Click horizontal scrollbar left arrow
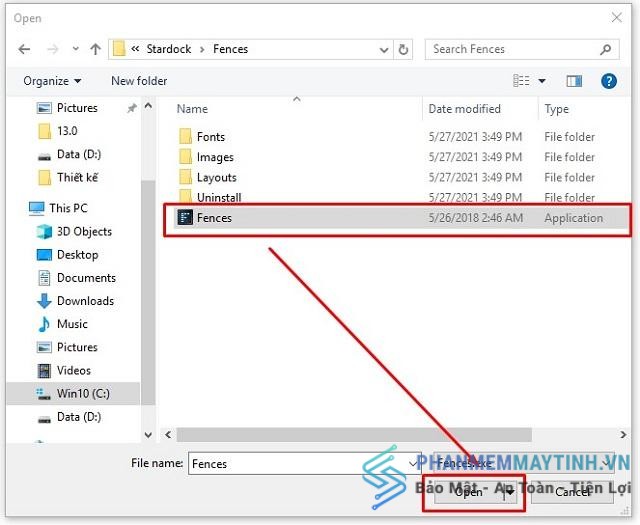This screenshot has height=525, width=640. click(x=168, y=435)
